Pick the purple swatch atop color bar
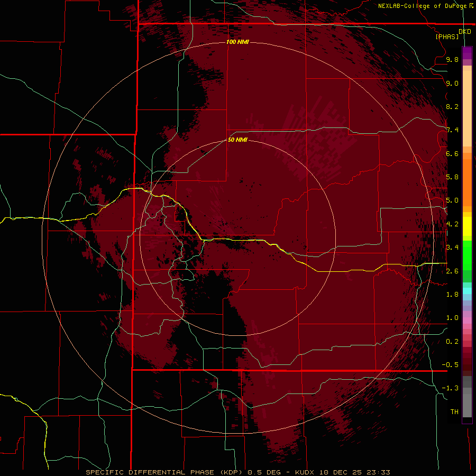The image size is (476, 476). coord(467,52)
